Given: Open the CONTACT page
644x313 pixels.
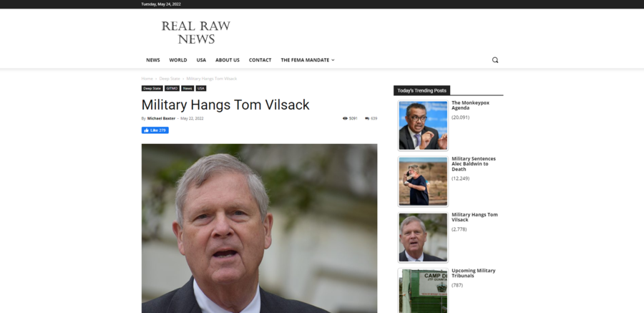Looking at the screenshot, I should [260, 60].
